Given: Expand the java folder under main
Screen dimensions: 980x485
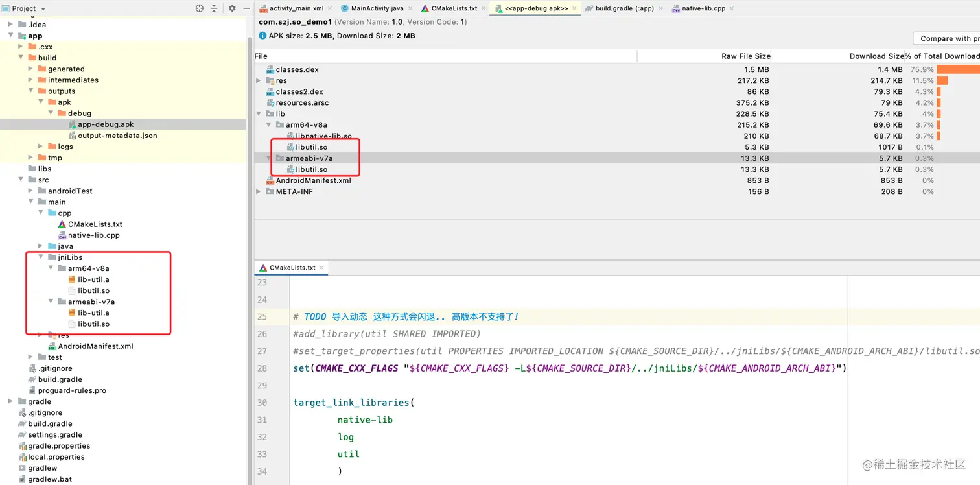Looking at the screenshot, I should click(40, 246).
